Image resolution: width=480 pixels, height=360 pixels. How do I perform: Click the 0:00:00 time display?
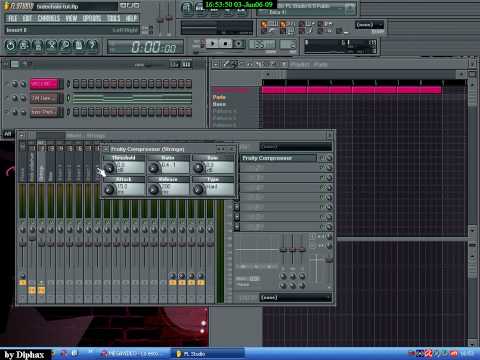click(x=146, y=47)
